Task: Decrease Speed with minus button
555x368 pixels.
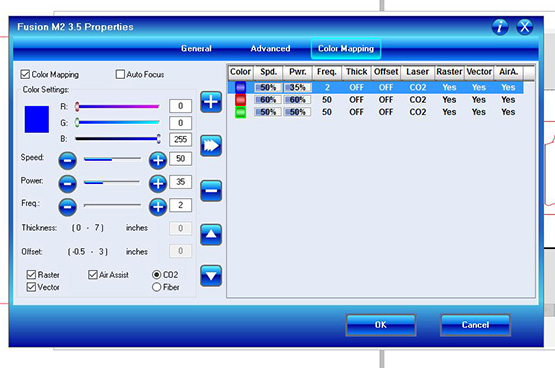Action: [68, 161]
